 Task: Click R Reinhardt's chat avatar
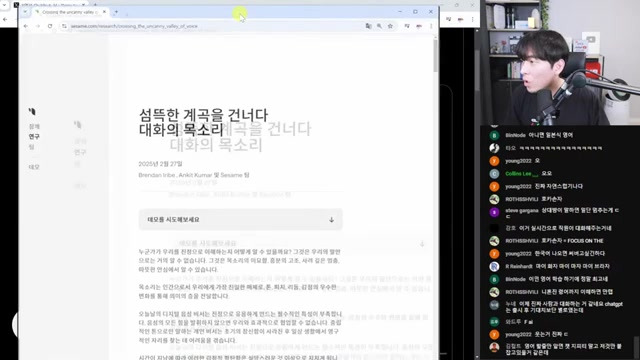[x=494, y=267]
